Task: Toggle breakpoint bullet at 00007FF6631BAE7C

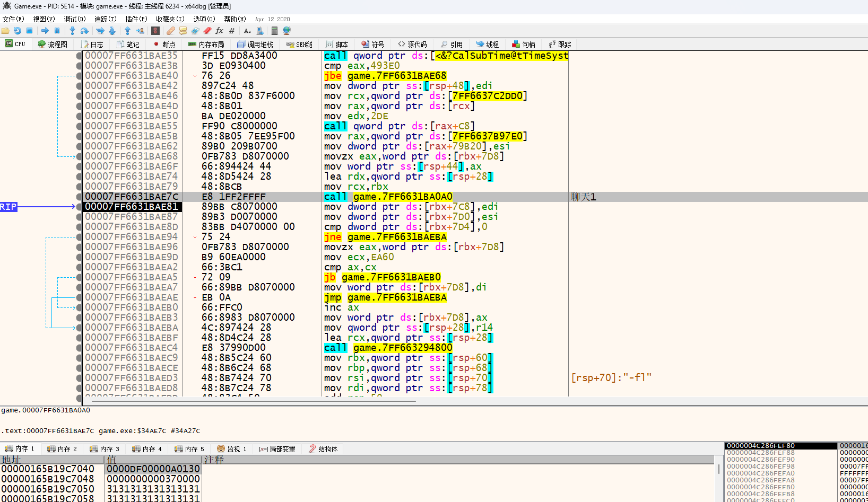Action: [79, 197]
